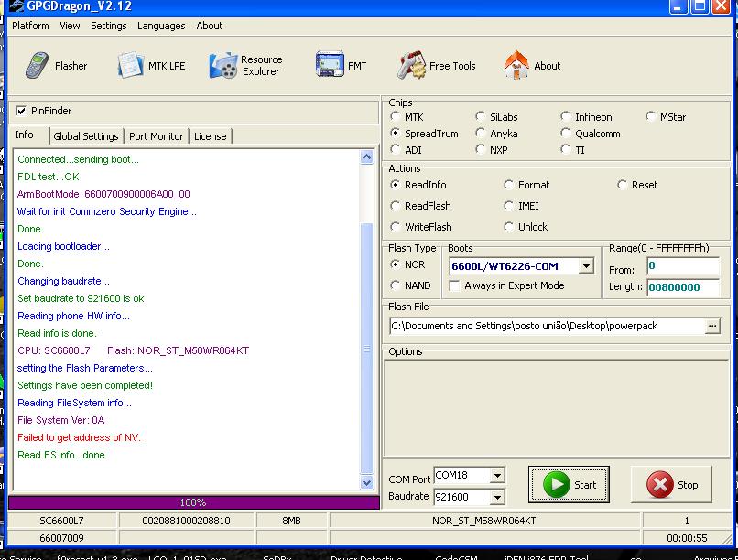Select the ReadInfo action
Image resolution: width=738 pixels, height=560 pixels.
pyautogui.click(x=396, y=185)
